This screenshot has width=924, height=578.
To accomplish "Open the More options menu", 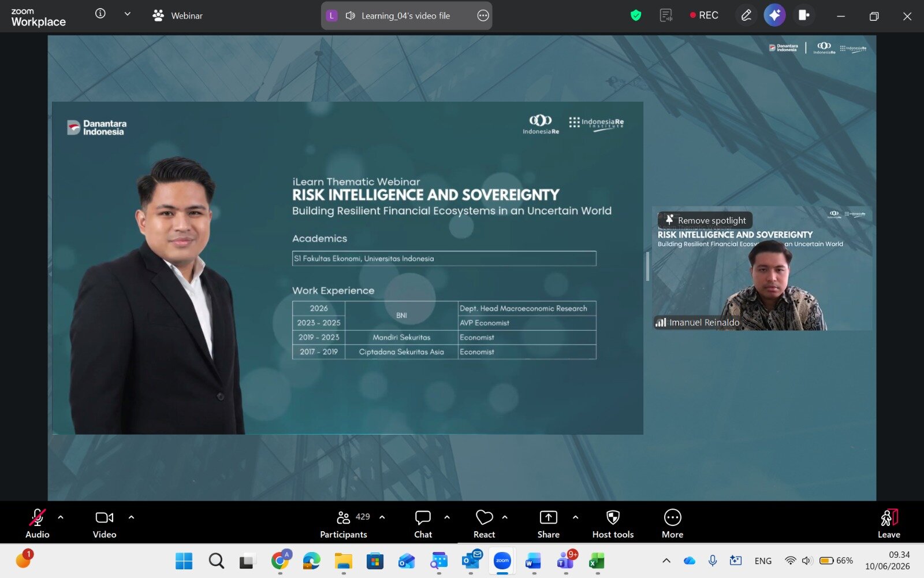I will [x=673, y=524].
